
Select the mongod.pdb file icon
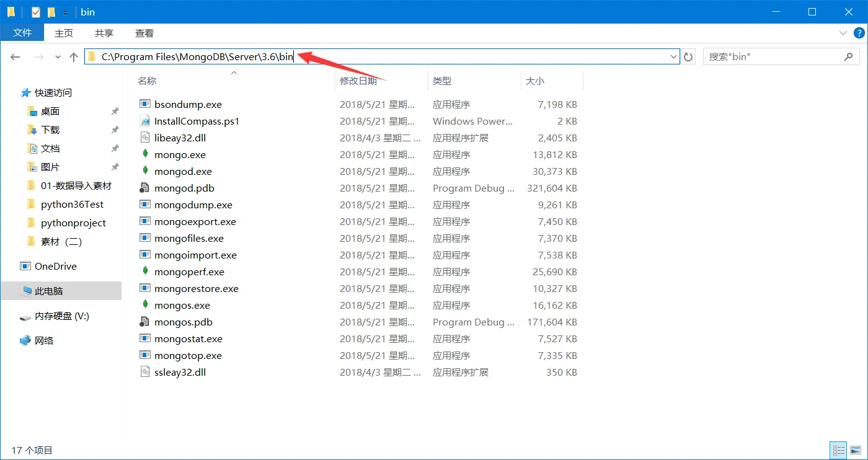coord(145,188)
